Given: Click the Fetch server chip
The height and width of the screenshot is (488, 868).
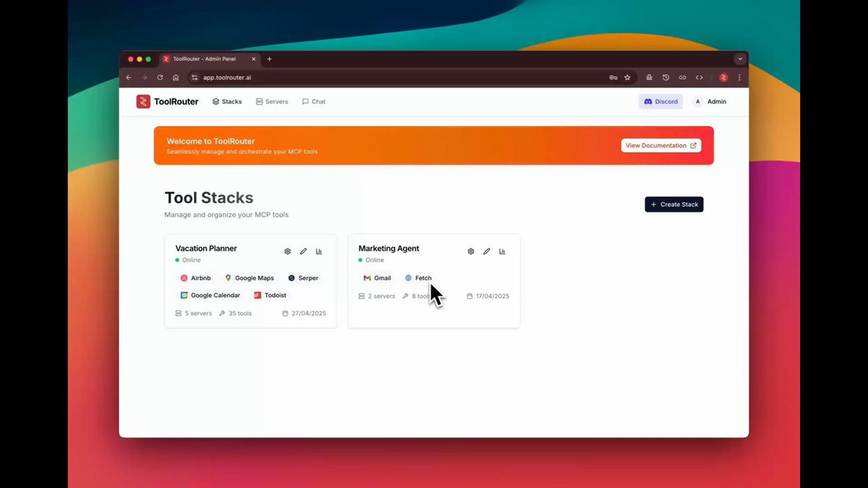Looking at the screenshot, I should (x=418, y=278).
